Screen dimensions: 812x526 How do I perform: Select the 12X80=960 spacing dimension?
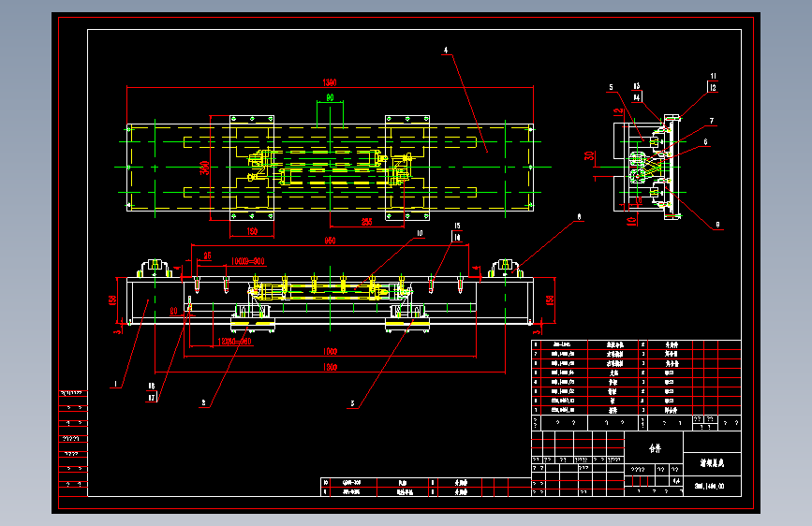[x=234, y=342]
